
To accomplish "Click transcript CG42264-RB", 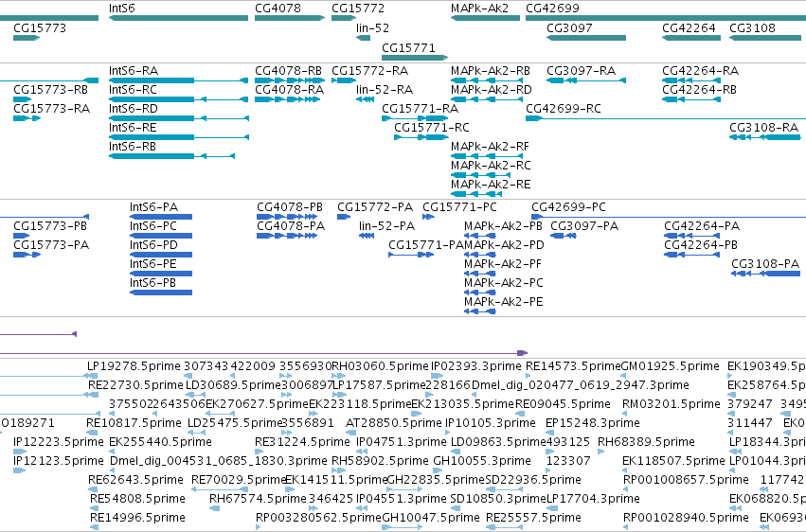I will click(x=690, y=99).
